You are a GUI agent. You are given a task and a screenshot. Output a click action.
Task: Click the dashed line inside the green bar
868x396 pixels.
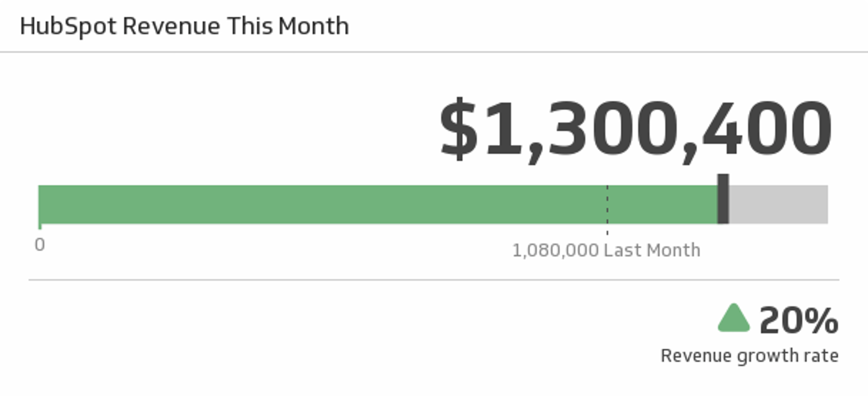[607, 204]
